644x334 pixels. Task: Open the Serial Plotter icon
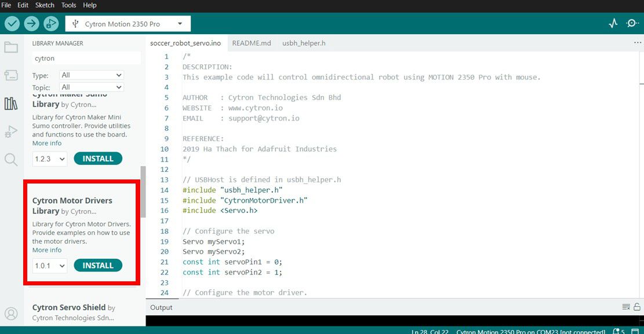(613, 24)
